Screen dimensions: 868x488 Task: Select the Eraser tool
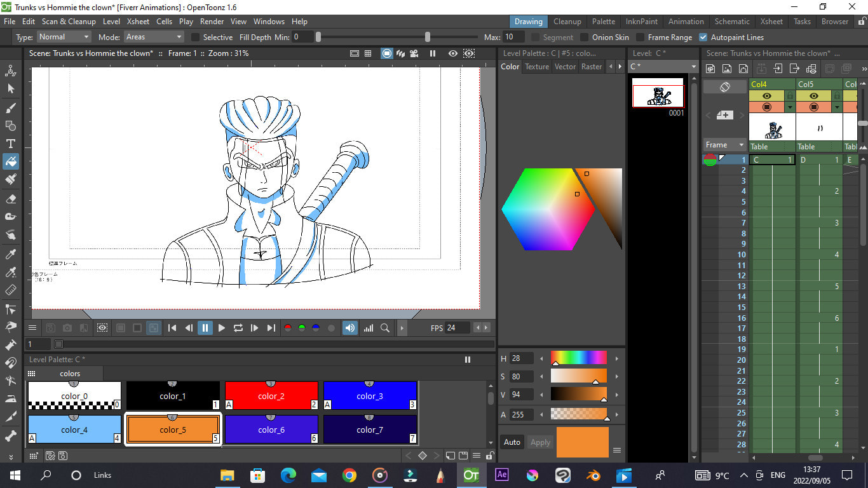tap(11, 198)
